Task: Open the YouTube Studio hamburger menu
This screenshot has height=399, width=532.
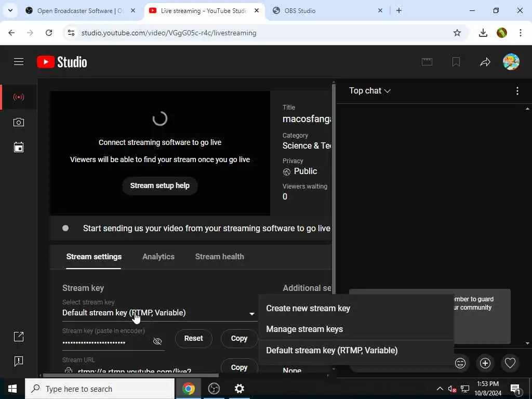Action: coord(19,62)
